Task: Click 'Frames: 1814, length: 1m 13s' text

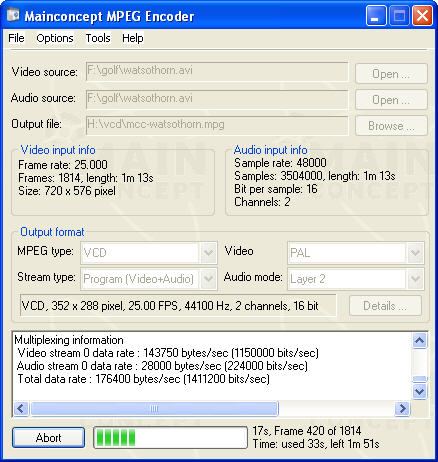Action: pyautogui.click(x=86, y=178)
